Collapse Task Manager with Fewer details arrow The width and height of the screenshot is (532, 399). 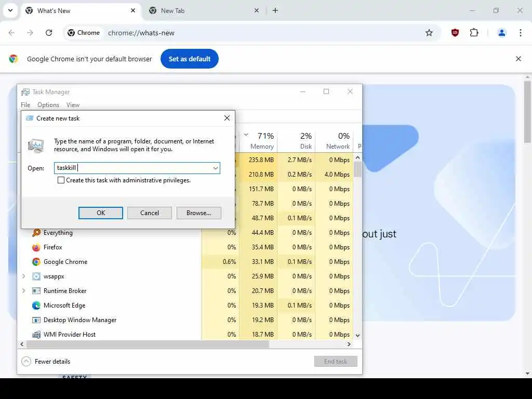click(x=26, y=362)
